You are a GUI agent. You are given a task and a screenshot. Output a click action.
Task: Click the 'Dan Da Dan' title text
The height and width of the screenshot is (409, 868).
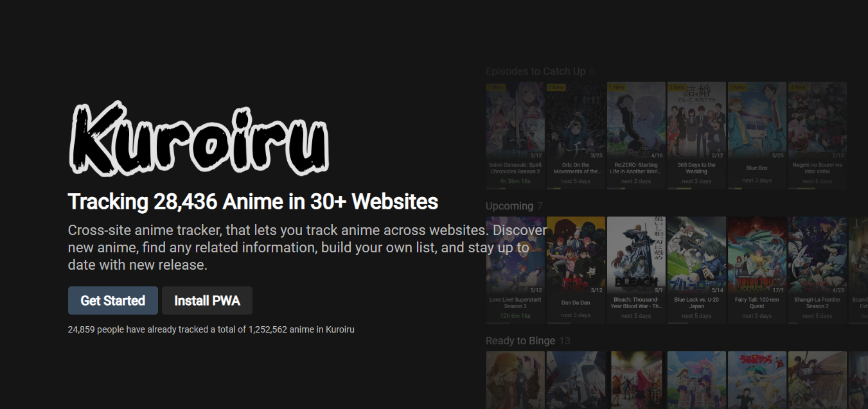click(576, 303)
